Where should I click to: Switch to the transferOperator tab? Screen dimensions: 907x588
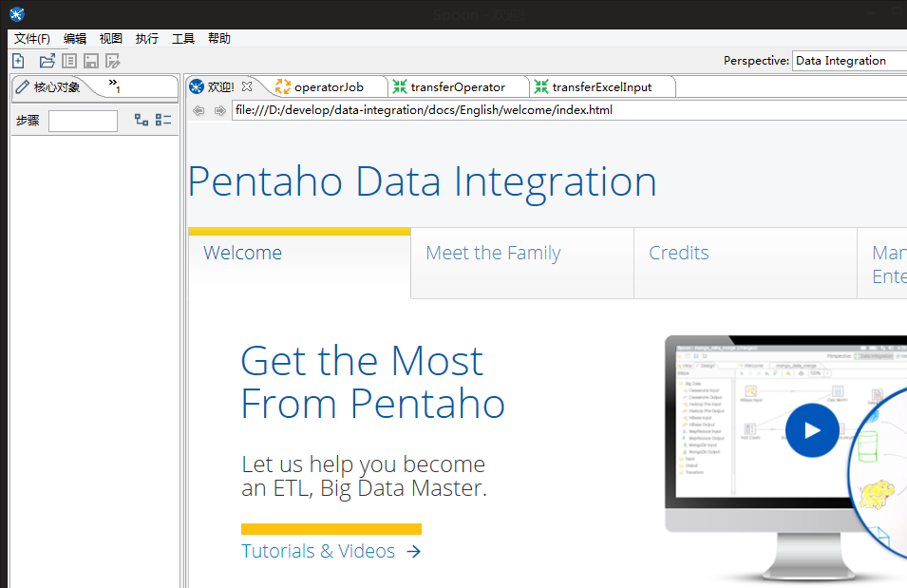[x=457, y=86]
